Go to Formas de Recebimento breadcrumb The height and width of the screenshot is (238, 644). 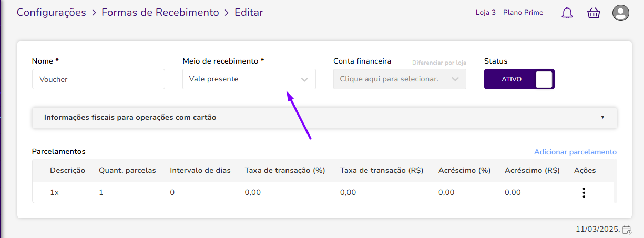pos(160,12)
